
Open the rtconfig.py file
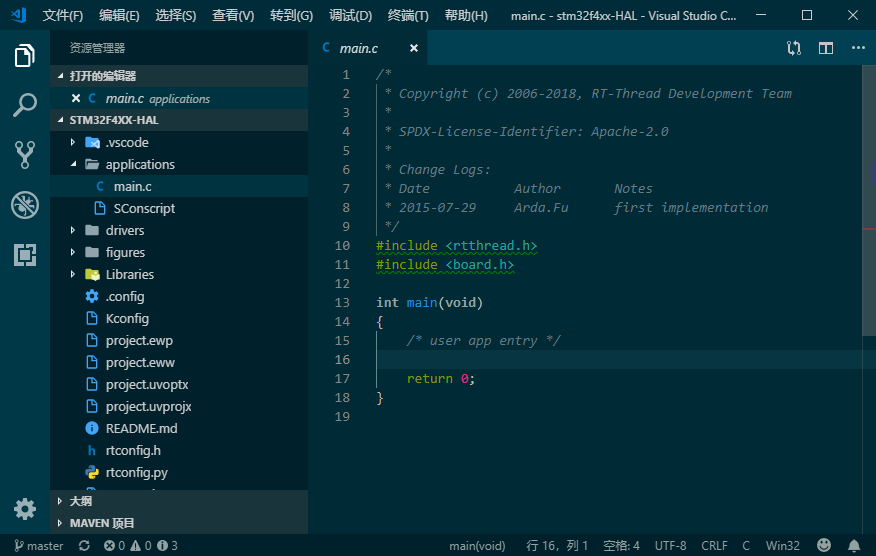coord(179,472)
